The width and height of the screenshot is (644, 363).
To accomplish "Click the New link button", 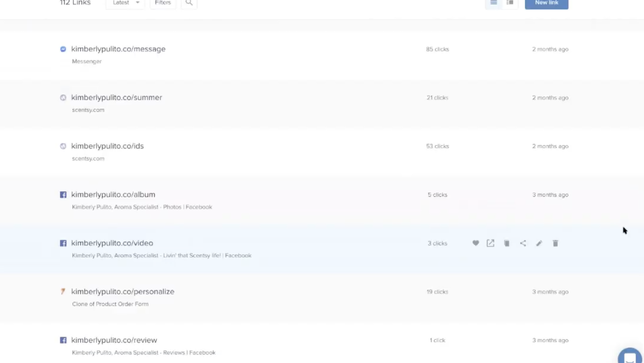I will (x=546, y=4).
